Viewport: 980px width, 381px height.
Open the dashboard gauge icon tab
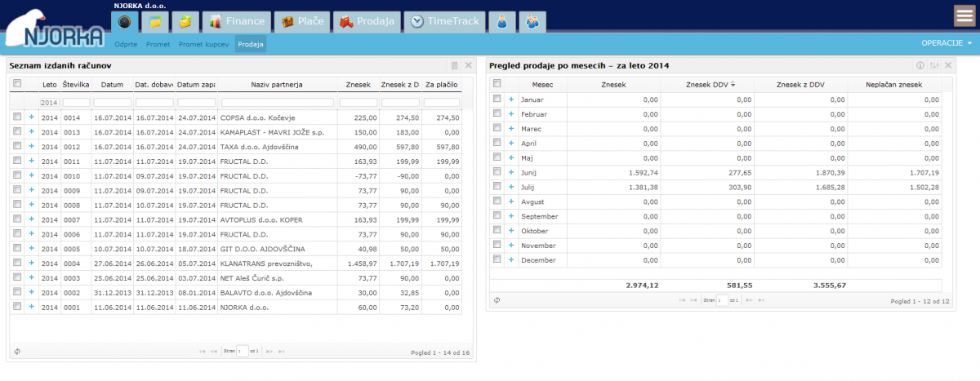(x=124, y=22)
